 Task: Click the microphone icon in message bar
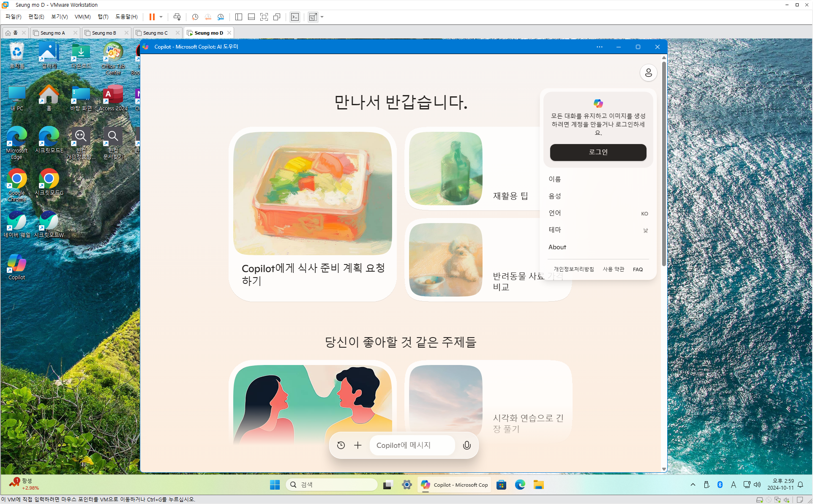click(x=467, y=445)
